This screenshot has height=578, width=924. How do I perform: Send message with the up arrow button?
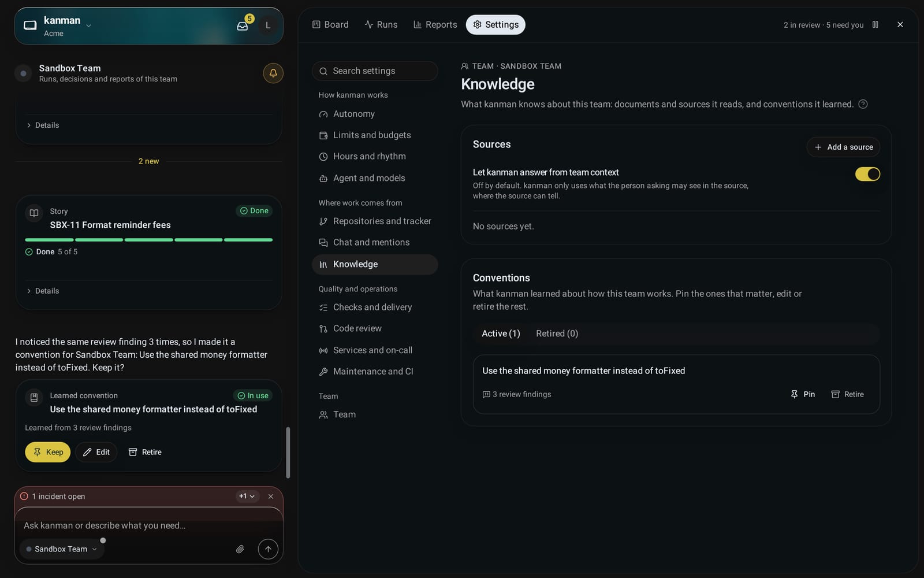(268, 549)
